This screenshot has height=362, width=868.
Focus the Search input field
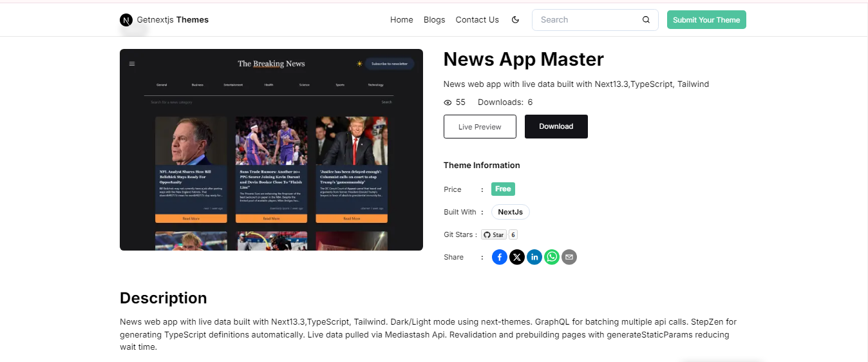[x=595, y=20]
